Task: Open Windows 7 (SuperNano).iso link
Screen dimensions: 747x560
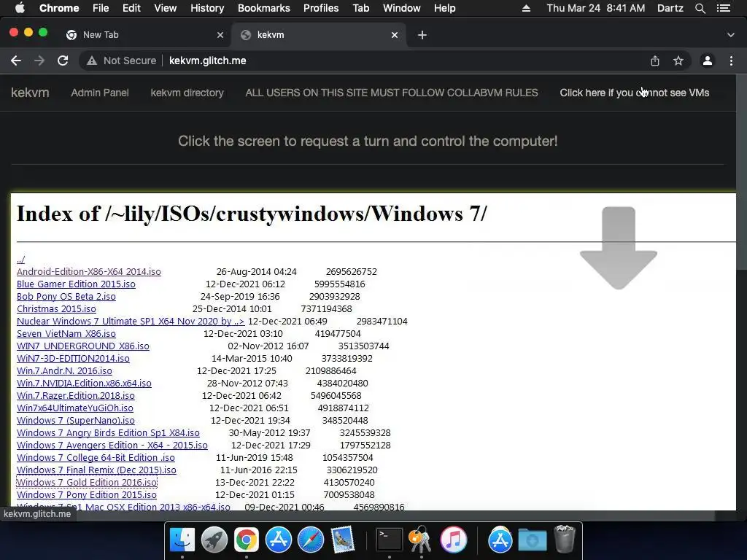Action: tap(76, 420)
